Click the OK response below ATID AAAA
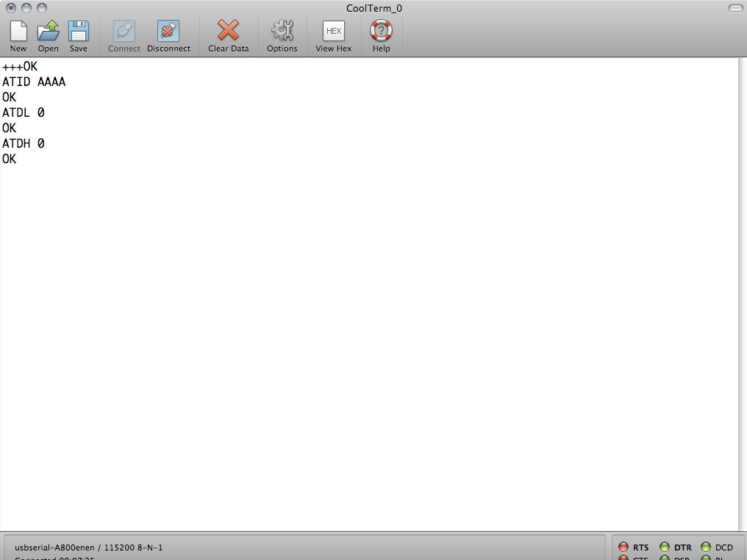This screenshot has width=747, height=560. point(9,97)
